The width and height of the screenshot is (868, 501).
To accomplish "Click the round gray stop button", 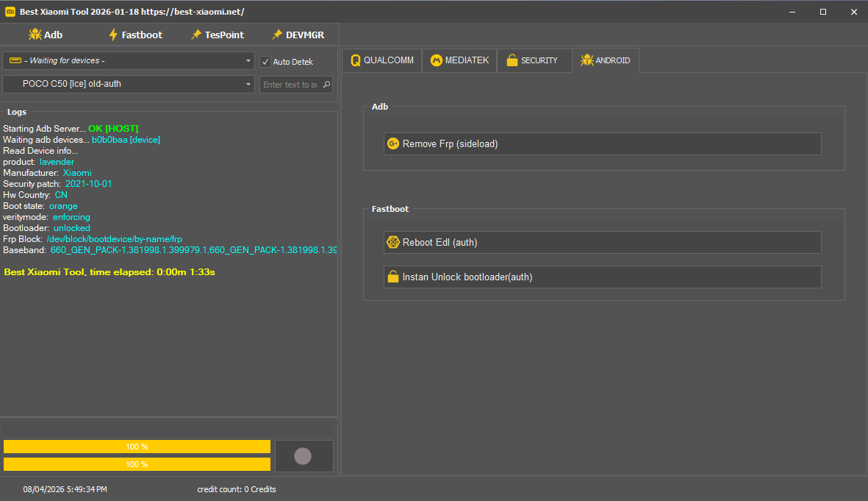I will coord(303,456).
